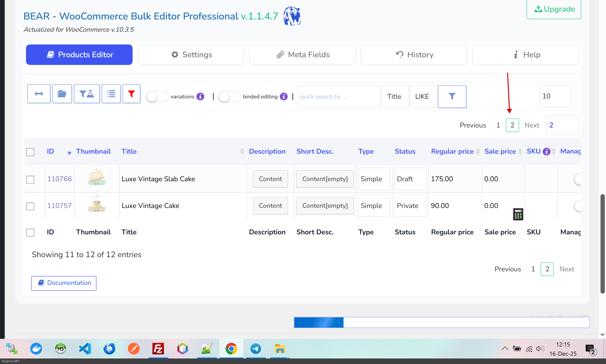Open the folder profiles toolbar icon
This screenshot has width=606, height=364.
(x=62, y=94)
